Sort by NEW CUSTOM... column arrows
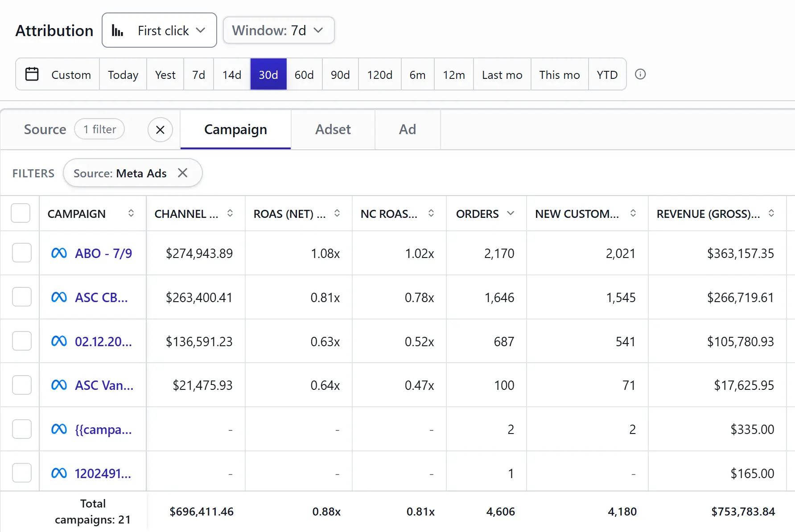795x532 pixels. (x=633, y=213)
